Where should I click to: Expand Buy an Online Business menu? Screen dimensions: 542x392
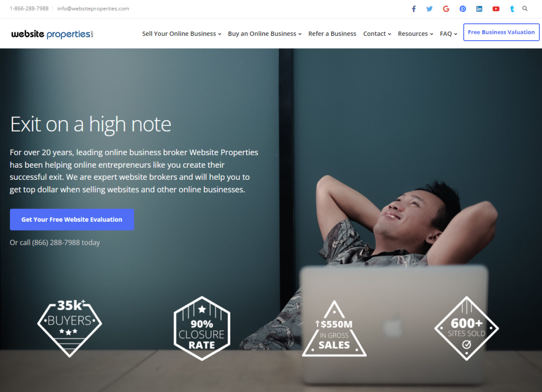click(x=265, y=33)
